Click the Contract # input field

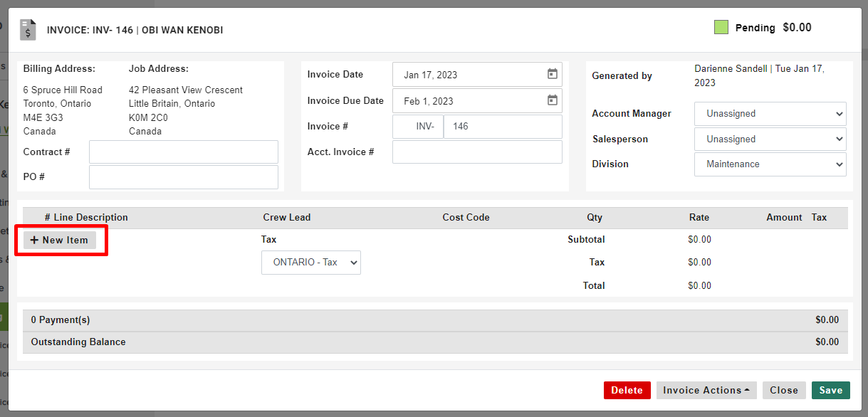pyautogui.click(x=183, y=152)
